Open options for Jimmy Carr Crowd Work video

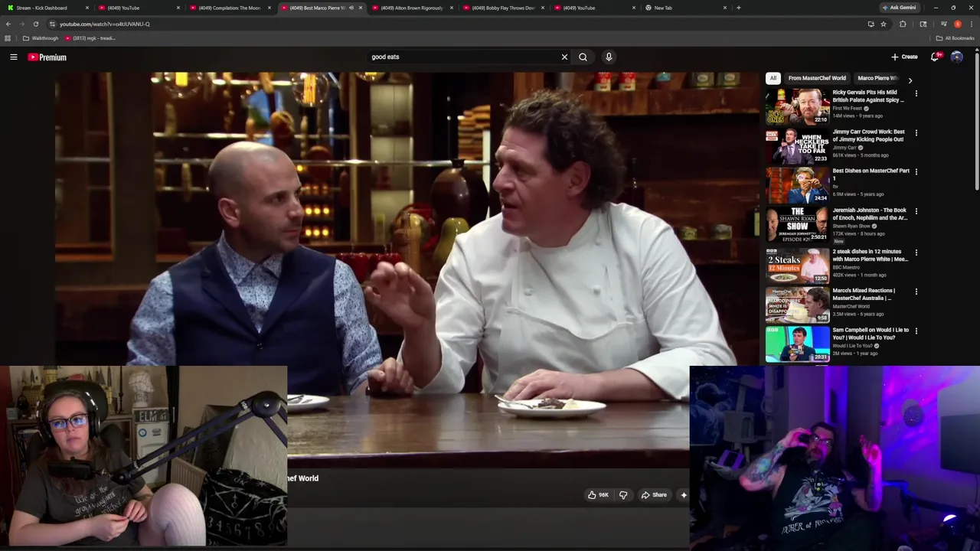pos(916,133)
